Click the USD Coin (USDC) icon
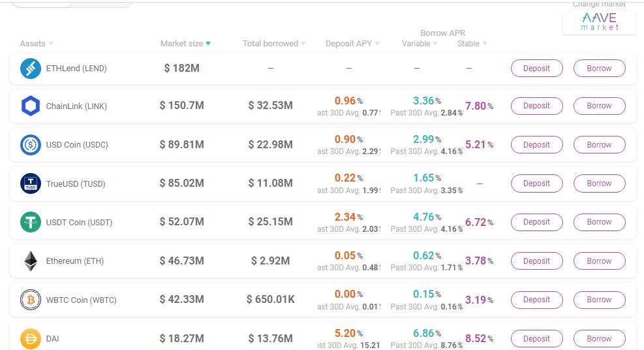 tap(31, 144)
